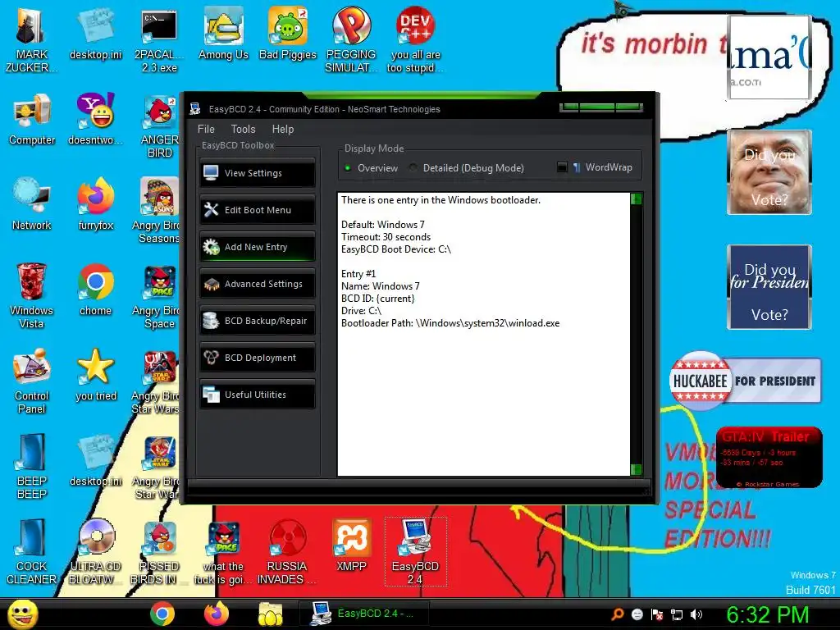Select the XMPP desktop shortcut
Image resolution: width=840 pixels, height=630 pixels.
point(351,545)
